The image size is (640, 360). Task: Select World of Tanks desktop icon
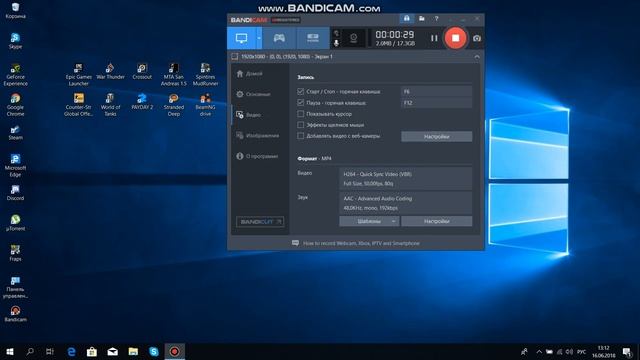pyautogui.click(x=110, y=105)
